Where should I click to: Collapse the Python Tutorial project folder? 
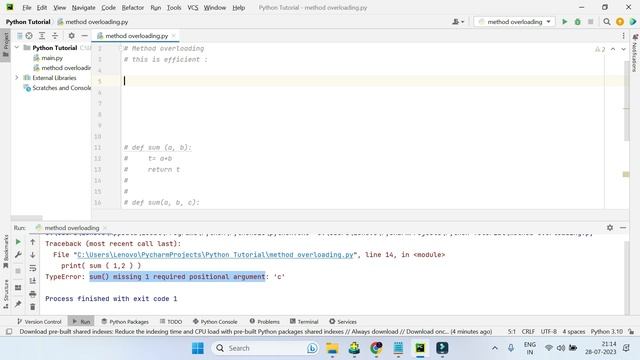coord(17,48)
